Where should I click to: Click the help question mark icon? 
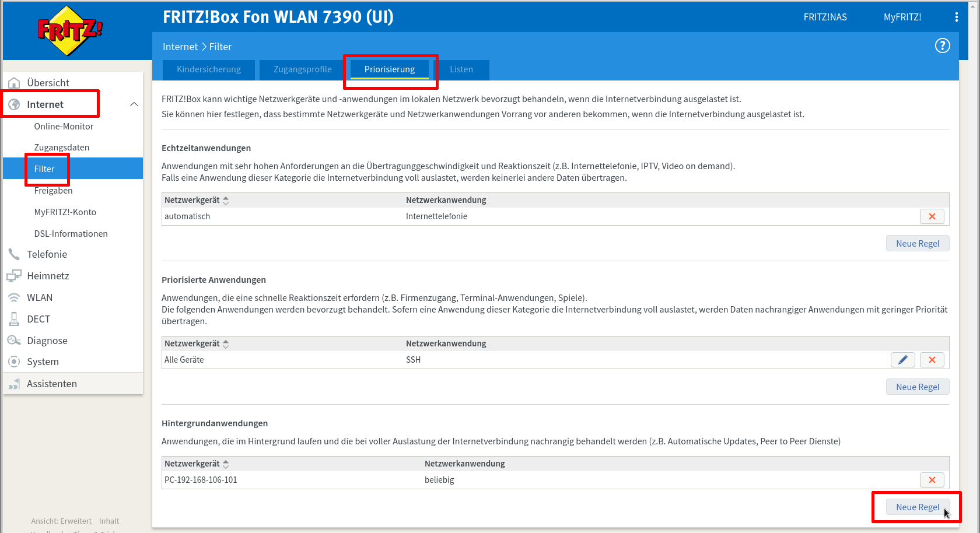click(x=942, y=46)
